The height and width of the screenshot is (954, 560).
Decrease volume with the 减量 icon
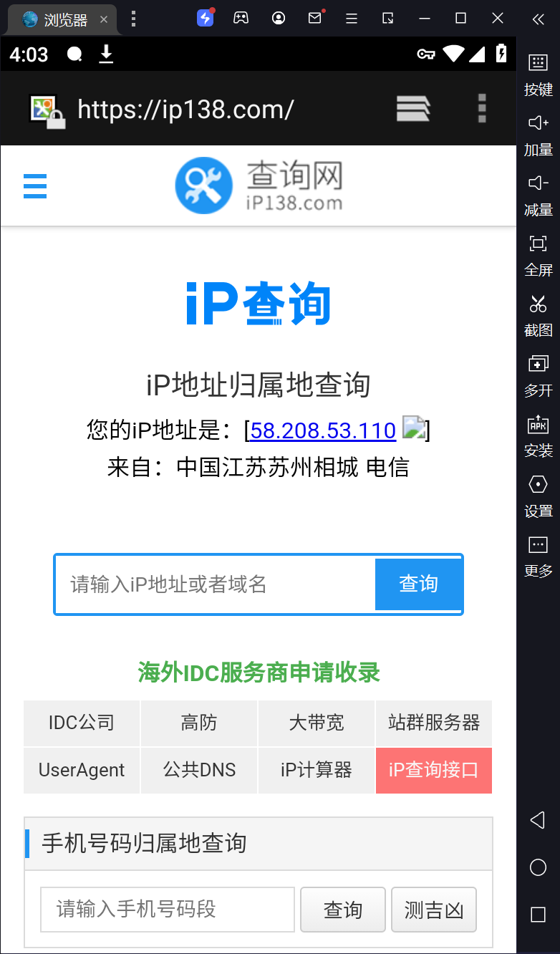[x=538, y=195]
